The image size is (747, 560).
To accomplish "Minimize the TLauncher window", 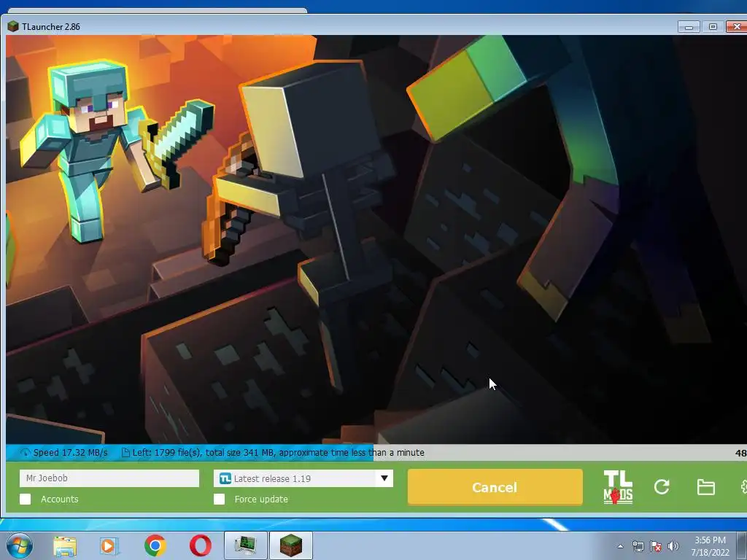I will click(x=689, y=27).
